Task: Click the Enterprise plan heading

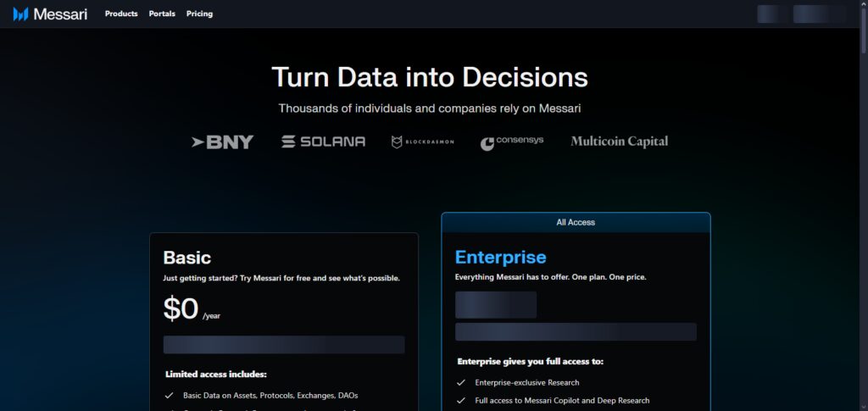Action: 500,258
